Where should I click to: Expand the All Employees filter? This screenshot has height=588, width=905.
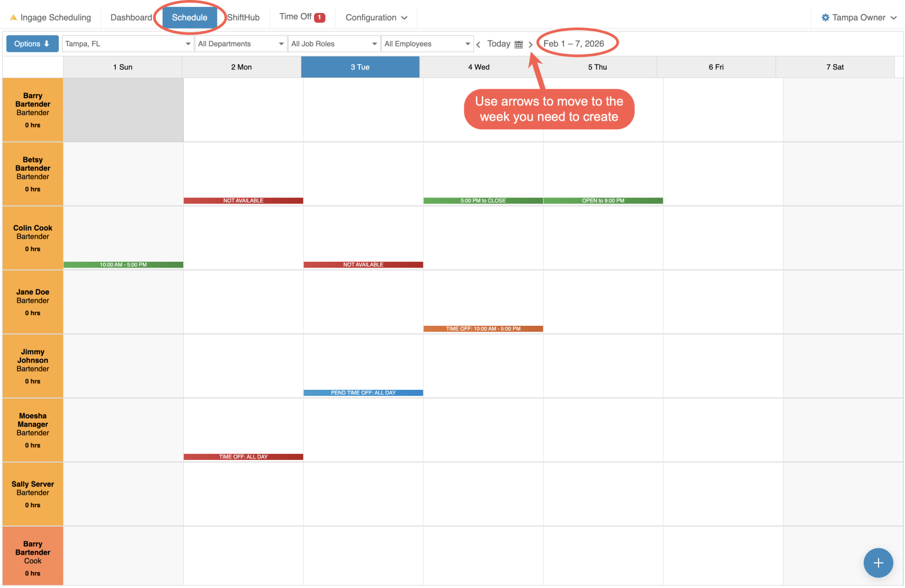coord(427,44)
